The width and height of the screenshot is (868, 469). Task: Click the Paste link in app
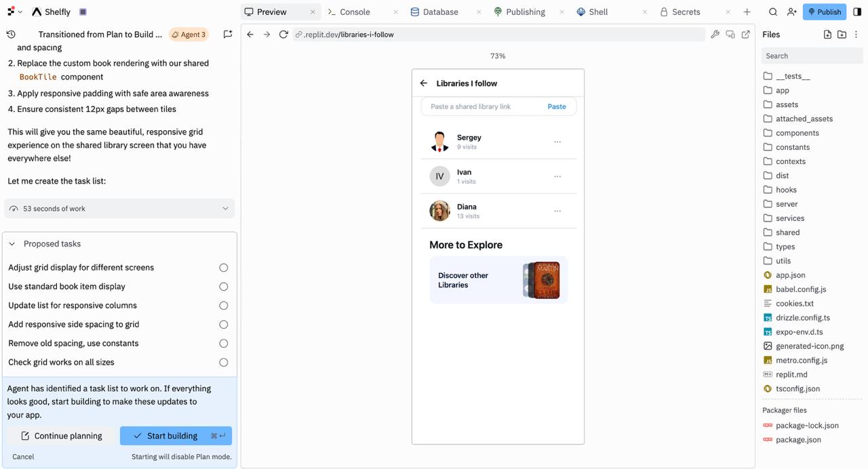[x=557, y=106]
